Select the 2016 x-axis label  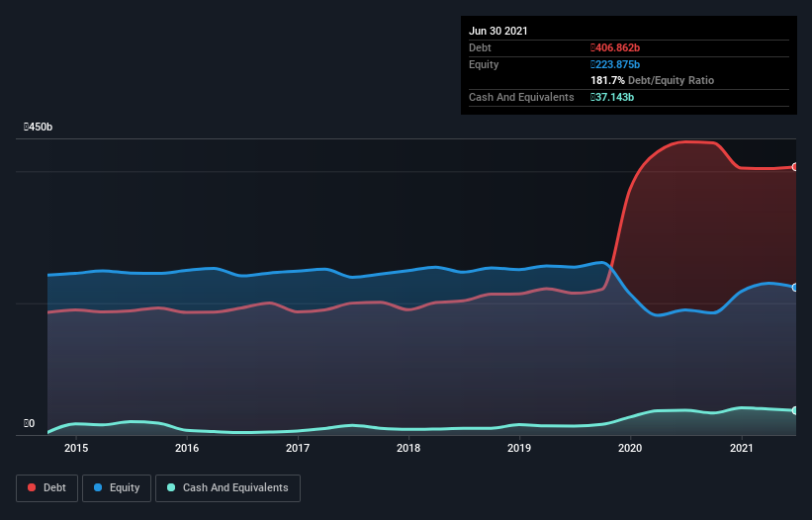pyautogui.click(x=187, y=448)
